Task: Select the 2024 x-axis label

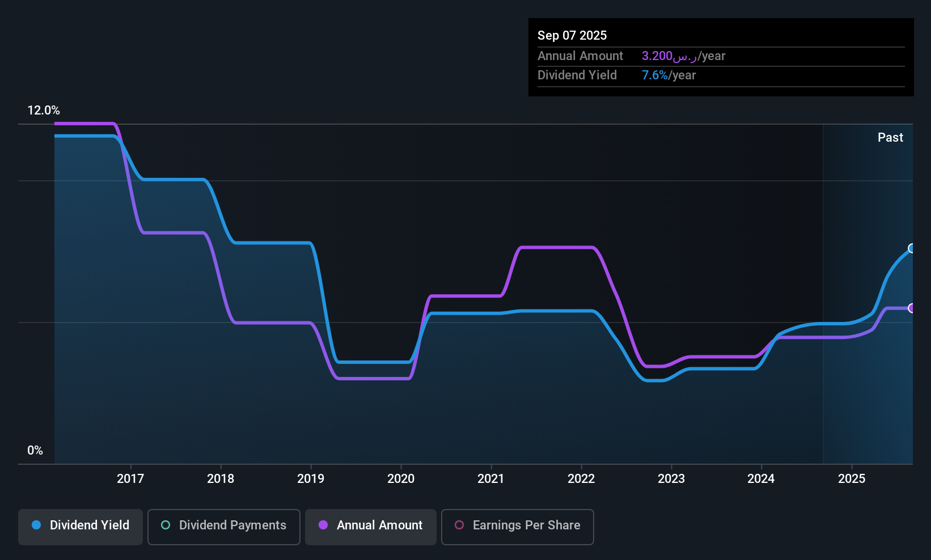Action: pos(761,479)
